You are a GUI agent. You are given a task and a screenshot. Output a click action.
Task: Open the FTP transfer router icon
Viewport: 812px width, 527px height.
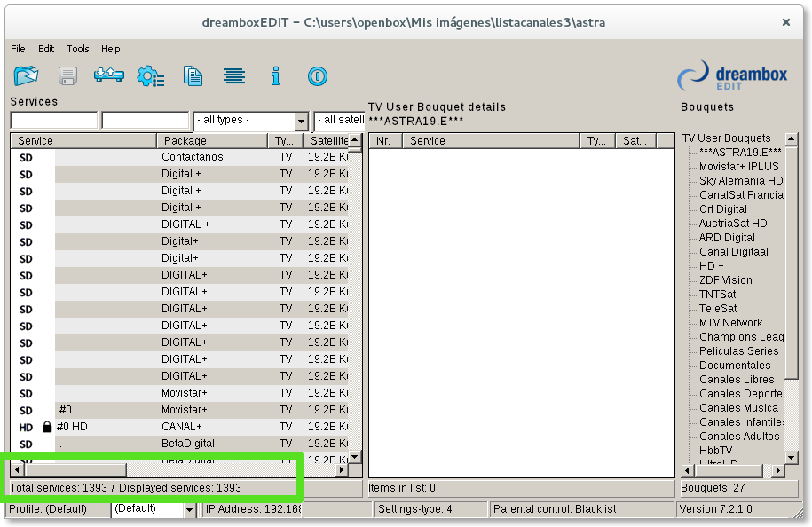(109, 75)
